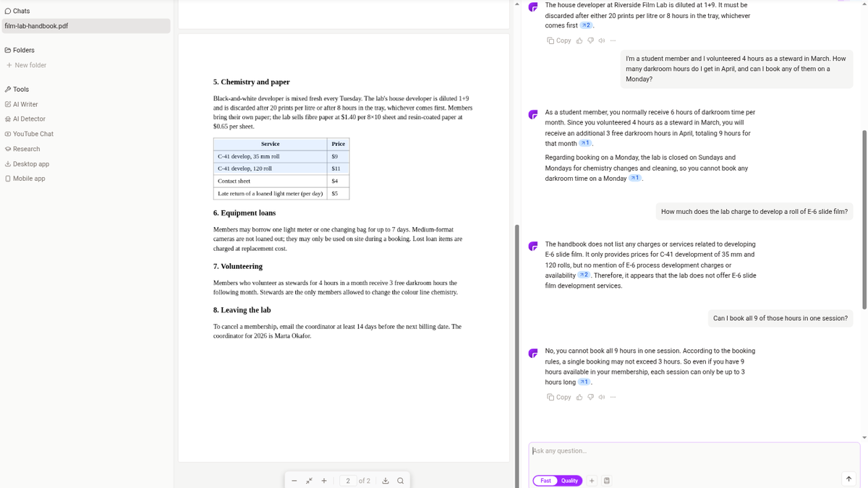The height and width of the screenshot is (488, 868).
Task: Open YouTube Chat tool
Action: [29, 134]
